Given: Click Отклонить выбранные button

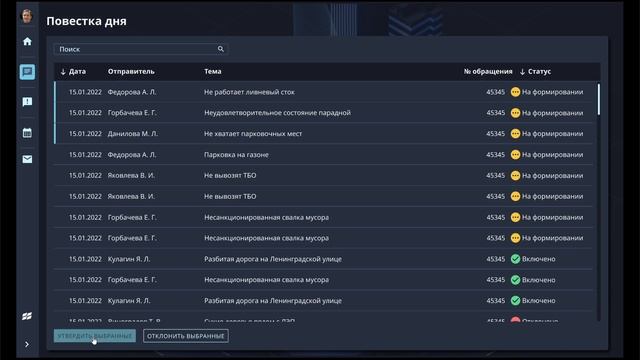Looking at the screenshot, I should [186, 336].
